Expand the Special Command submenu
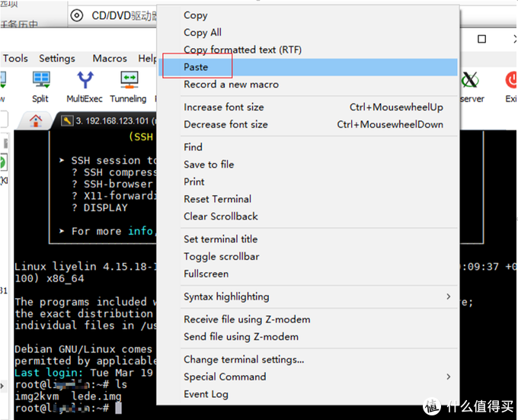 [308, 377]
